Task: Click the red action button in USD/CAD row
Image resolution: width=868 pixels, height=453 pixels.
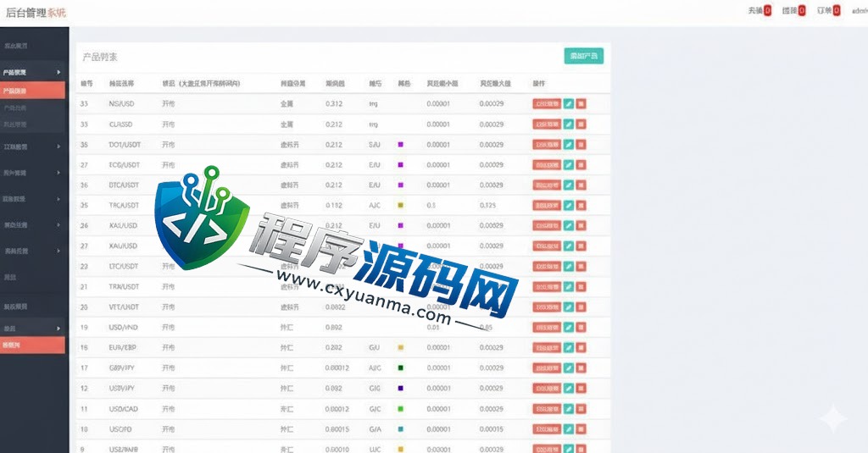Action: (547, 409)
